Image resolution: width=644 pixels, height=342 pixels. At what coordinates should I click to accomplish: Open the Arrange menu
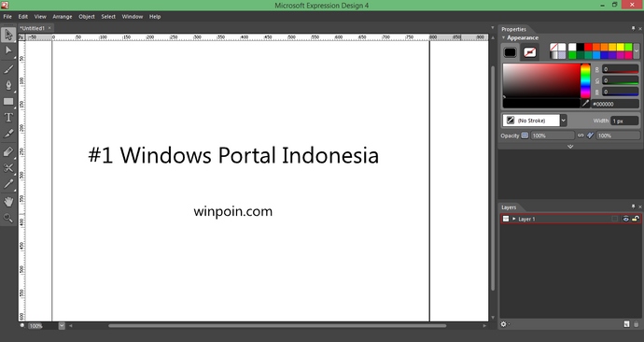(62, 17)
